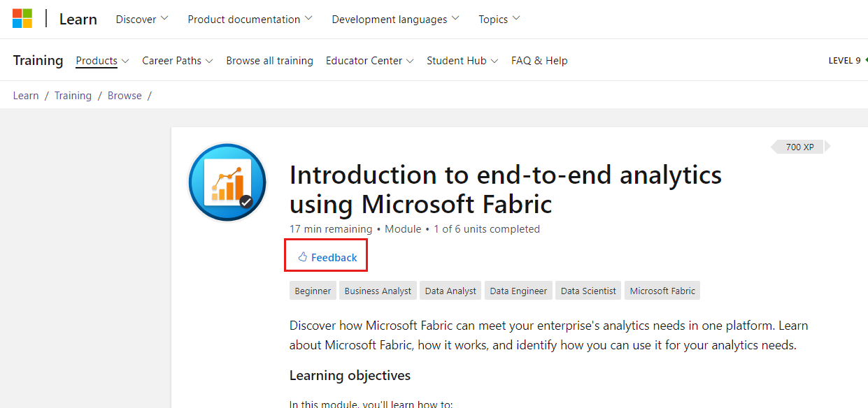Click the LEVEL 9 indicator

[844, 61]
